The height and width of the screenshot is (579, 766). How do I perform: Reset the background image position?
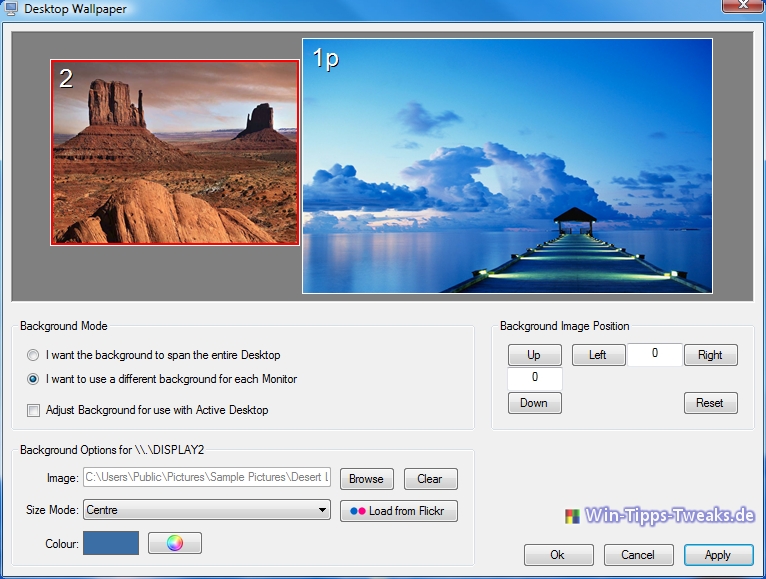(x=710, y=403)
